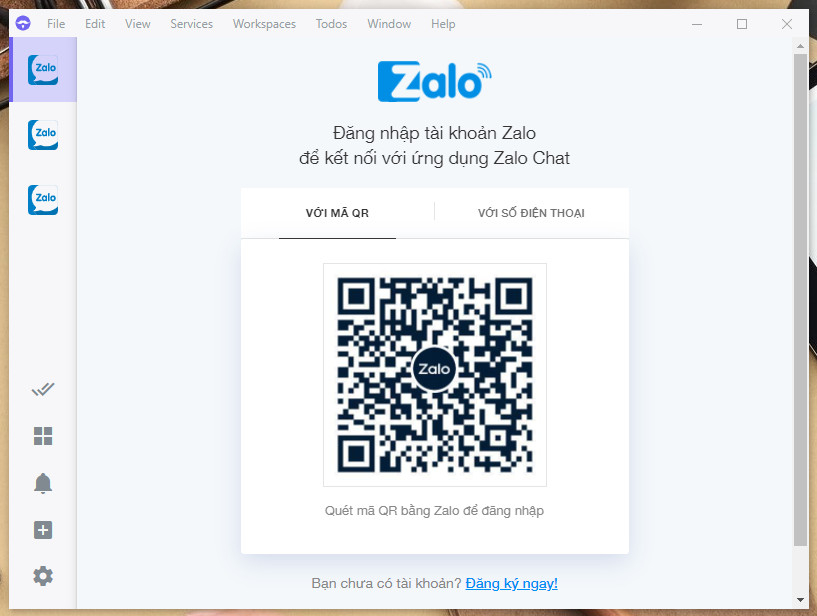Click the Đăng ký ngay! link
This screenshot has width=817, height=616.
click(511, 583)
